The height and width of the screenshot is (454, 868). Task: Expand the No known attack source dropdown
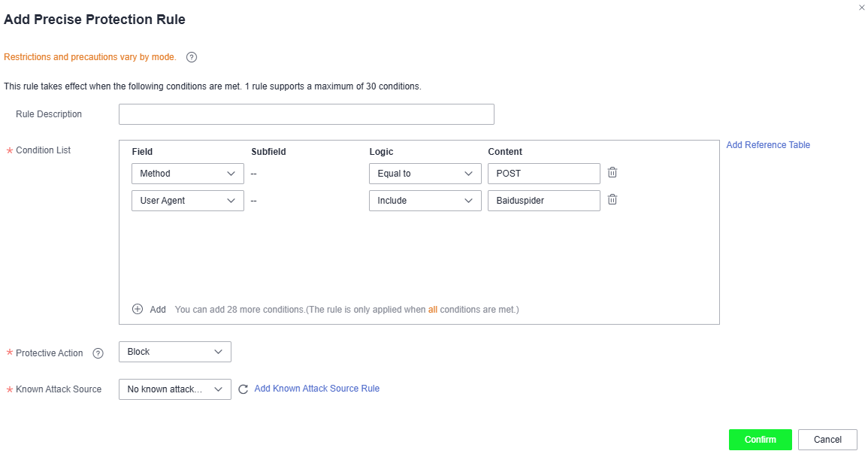click(175, 389)
